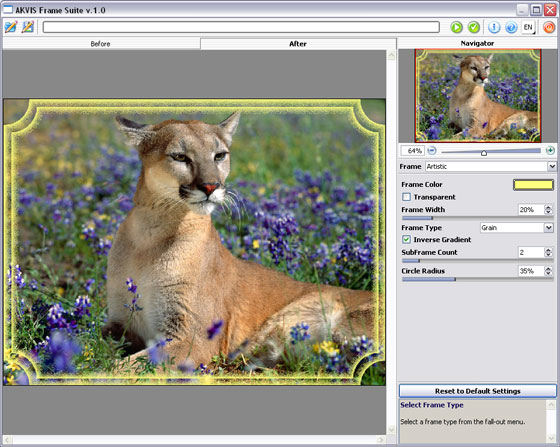Minimize the AKVIS Frame Suite window
Viewport: 560px width, 447px height.
point(522,10)
